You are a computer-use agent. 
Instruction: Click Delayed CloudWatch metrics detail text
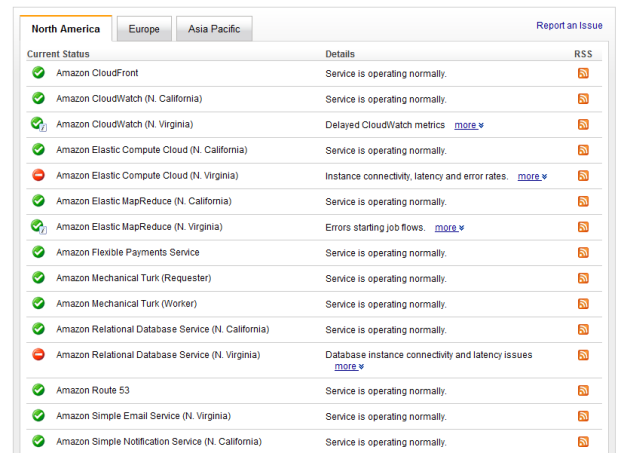[x=385, y=125]
